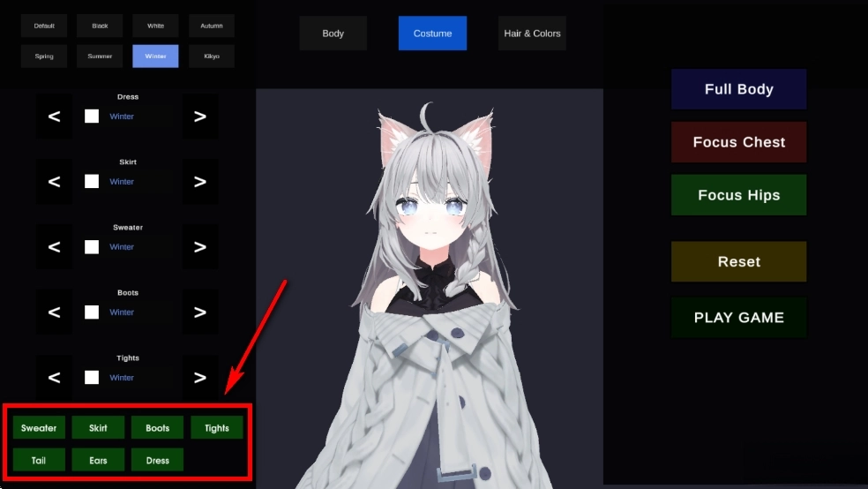This screenshot has height=489, width=868.
Task: Go to the previous Sweater style
Action: click(x=54, y=247)
